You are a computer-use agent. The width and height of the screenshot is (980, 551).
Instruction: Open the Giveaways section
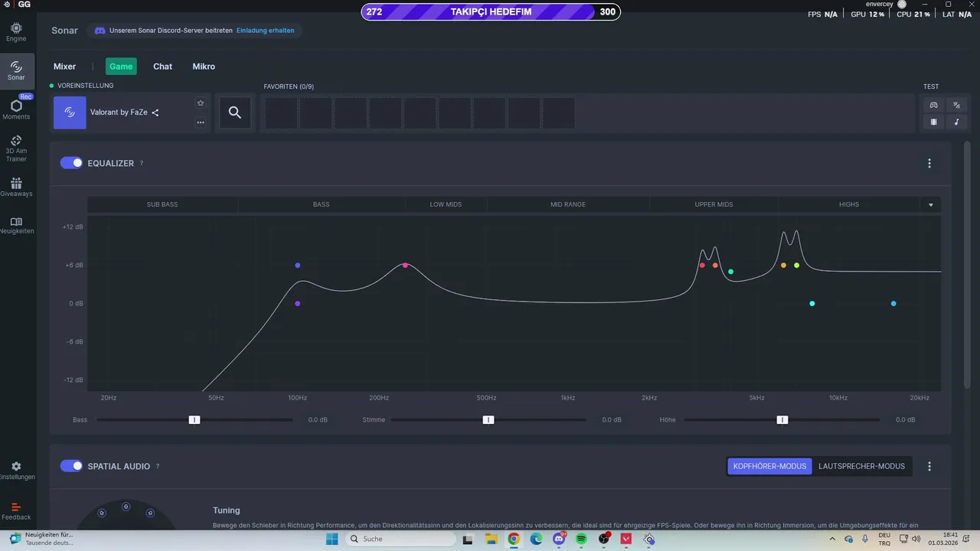click(16, 187)
